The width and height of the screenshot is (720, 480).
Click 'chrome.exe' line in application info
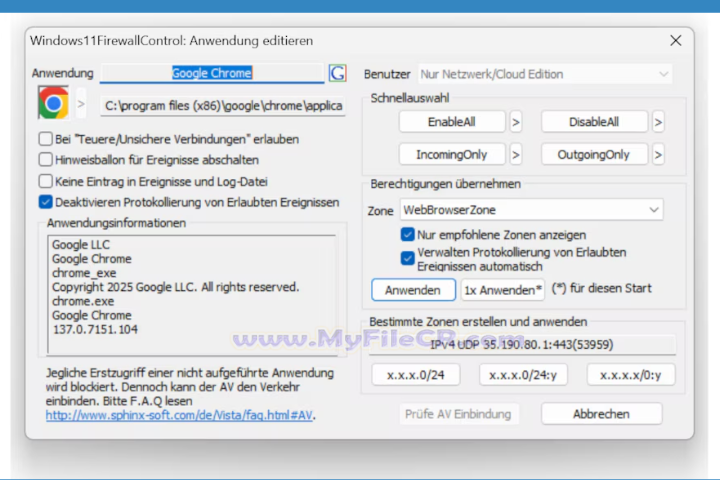(x=83, y=301)
